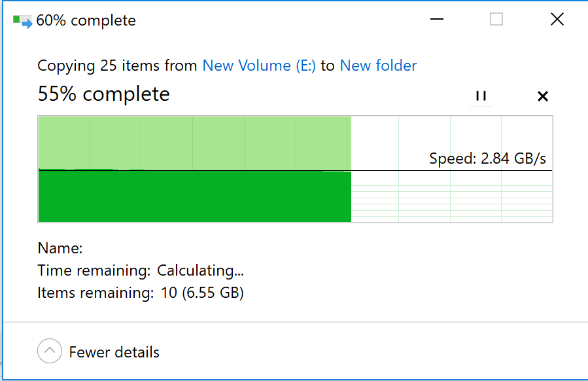Pause the file copy operation
The width and height of the screenshot is (588, 381).
point(481,96)
